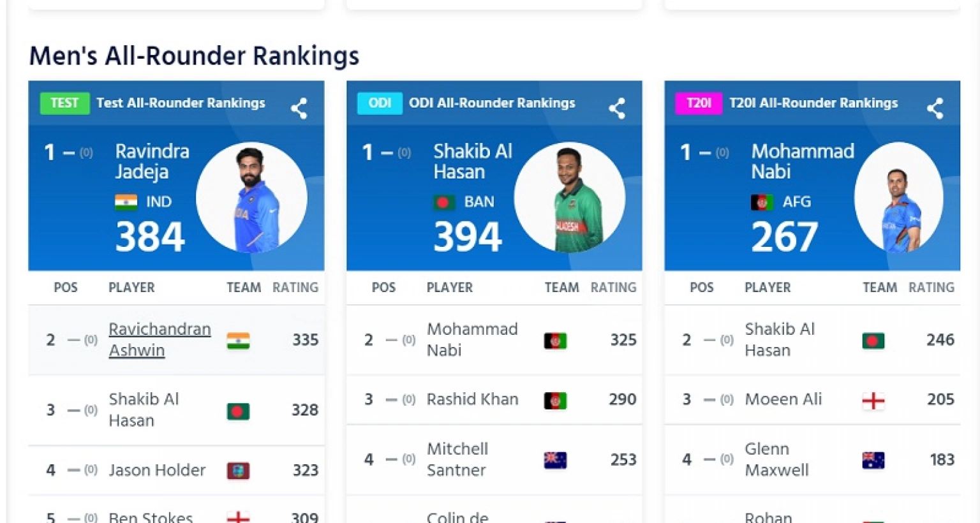Open Ravichandran Ashwin's player link
This screenshot has width=980, height=523.
coord(159,339)
